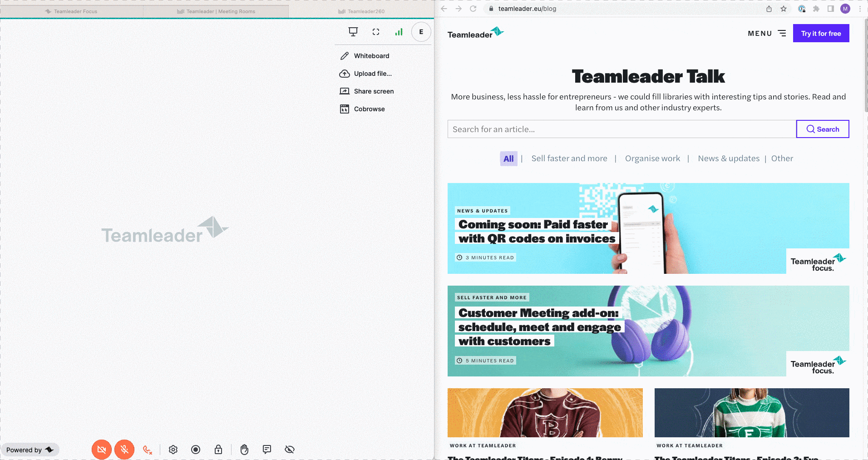
Task: Click the article search field
Action: pos(622,129)
